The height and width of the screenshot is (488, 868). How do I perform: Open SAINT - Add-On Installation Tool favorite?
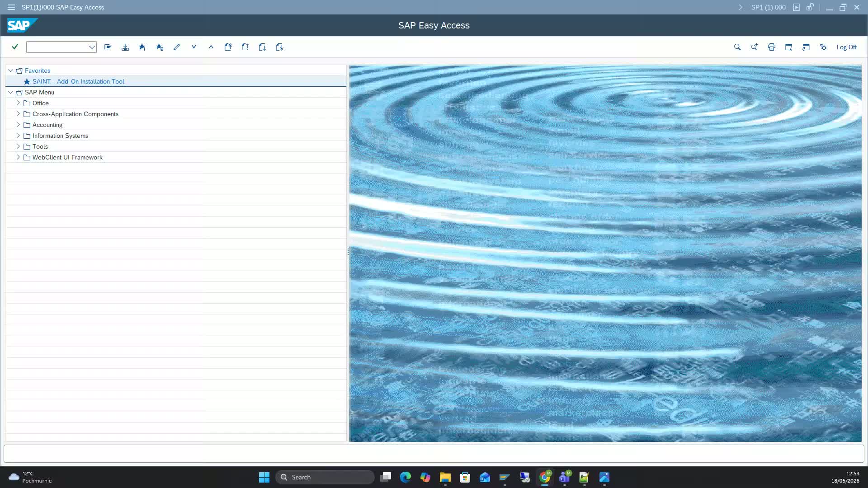[x=78, y=81]
